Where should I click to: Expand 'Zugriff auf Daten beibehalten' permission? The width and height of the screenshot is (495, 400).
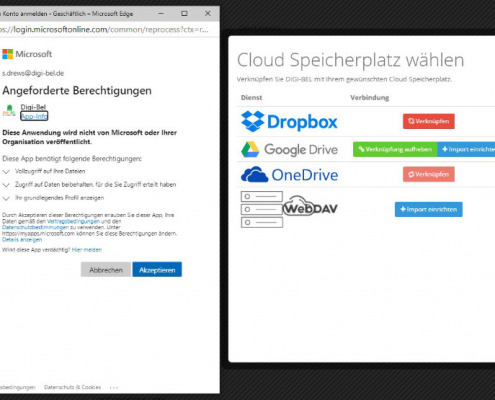(6, 185)
